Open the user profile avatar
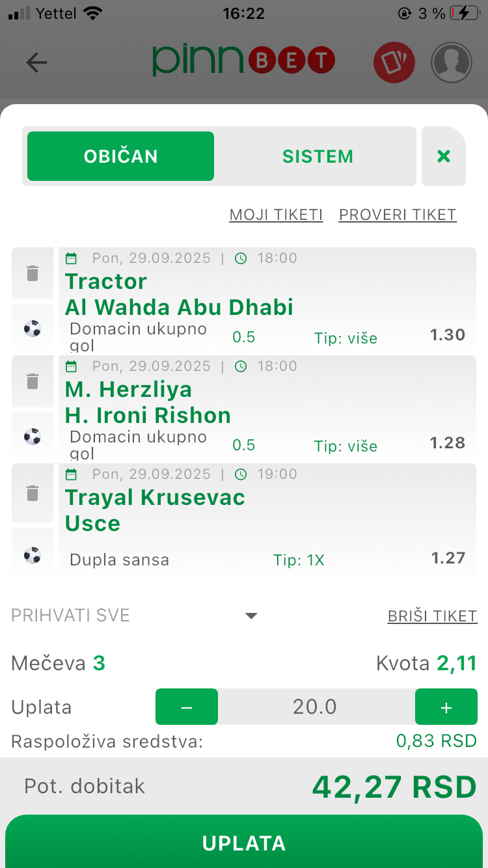The image size is (488, 868). (452, 62)
